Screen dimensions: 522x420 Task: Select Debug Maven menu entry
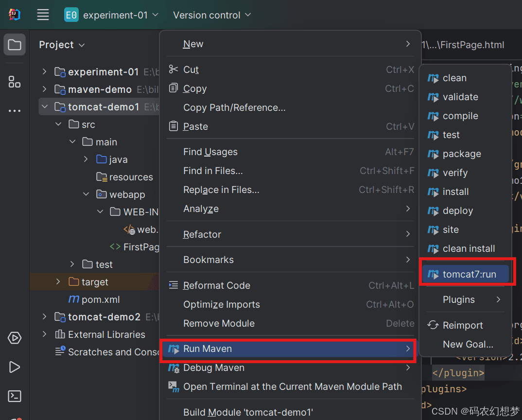coord(214,367)
